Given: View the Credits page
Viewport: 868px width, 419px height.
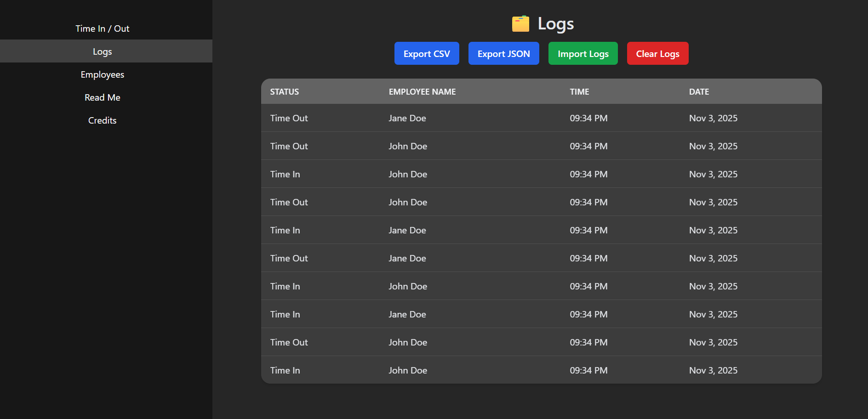Looking at the screenshot, I should pos(102,120).
